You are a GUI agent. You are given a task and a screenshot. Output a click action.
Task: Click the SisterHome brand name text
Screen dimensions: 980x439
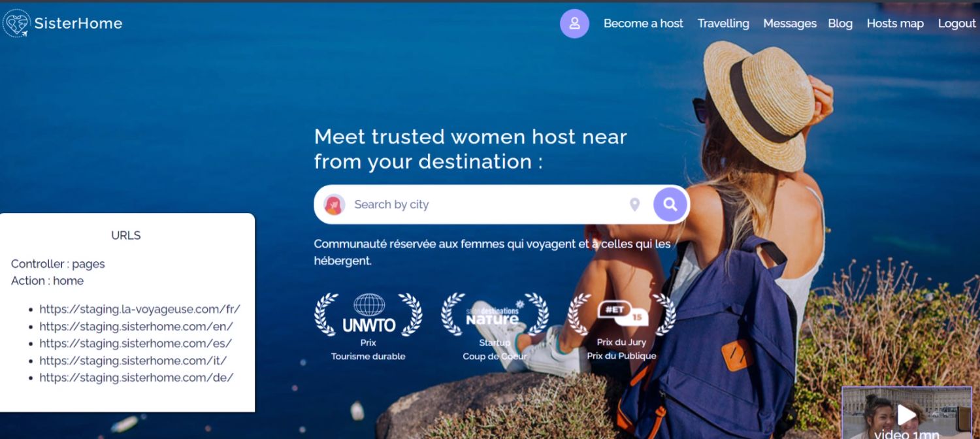tap(78, 24)
